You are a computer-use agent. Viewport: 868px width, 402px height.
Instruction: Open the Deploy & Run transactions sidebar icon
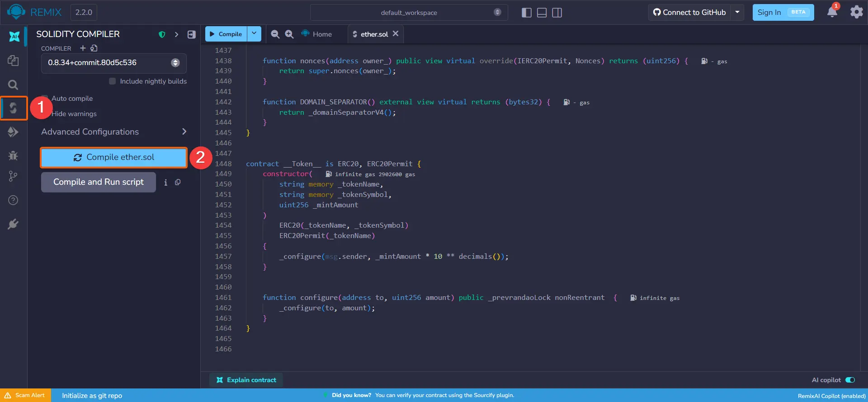[x=13, y=132]
